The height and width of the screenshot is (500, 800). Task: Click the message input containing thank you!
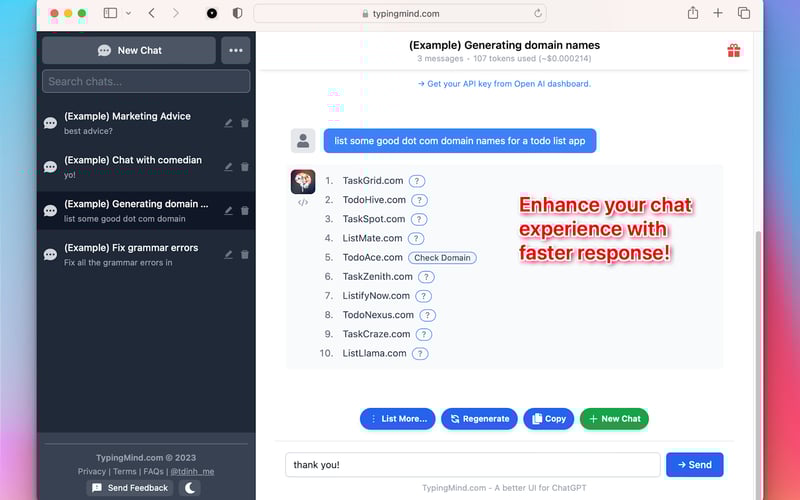(472, 465)
